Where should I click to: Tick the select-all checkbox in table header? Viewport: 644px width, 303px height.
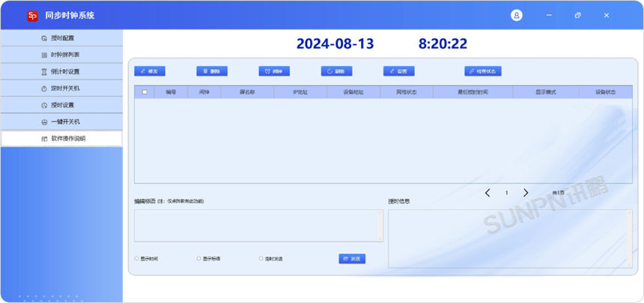(145, 92)
